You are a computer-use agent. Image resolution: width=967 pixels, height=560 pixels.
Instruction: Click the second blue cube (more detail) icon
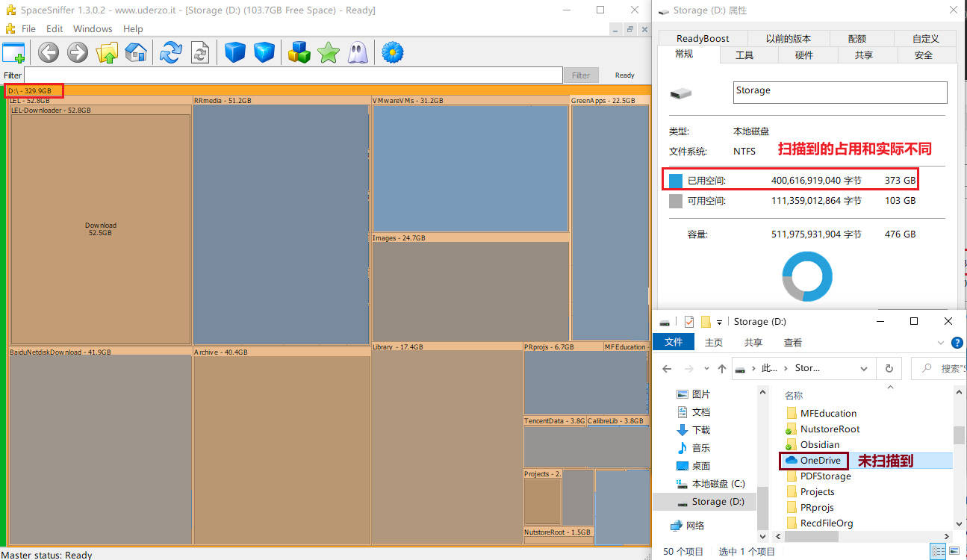click(264, 52)
